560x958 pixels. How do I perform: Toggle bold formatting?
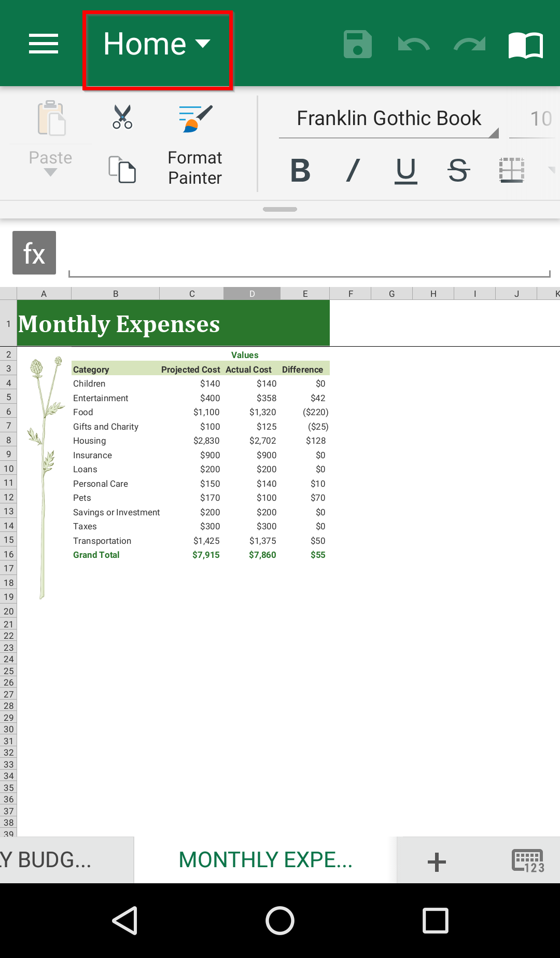[x=300, y=171]
